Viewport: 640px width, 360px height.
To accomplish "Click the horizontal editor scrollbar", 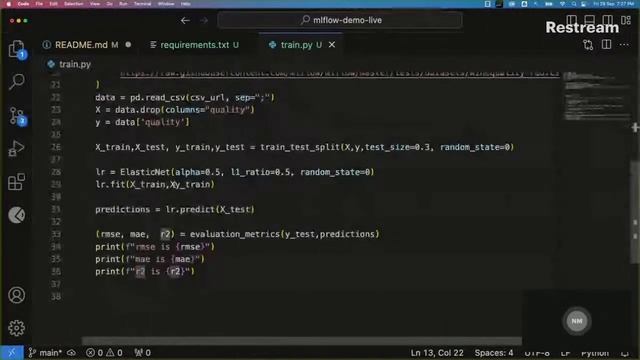I will pos(301,340).
